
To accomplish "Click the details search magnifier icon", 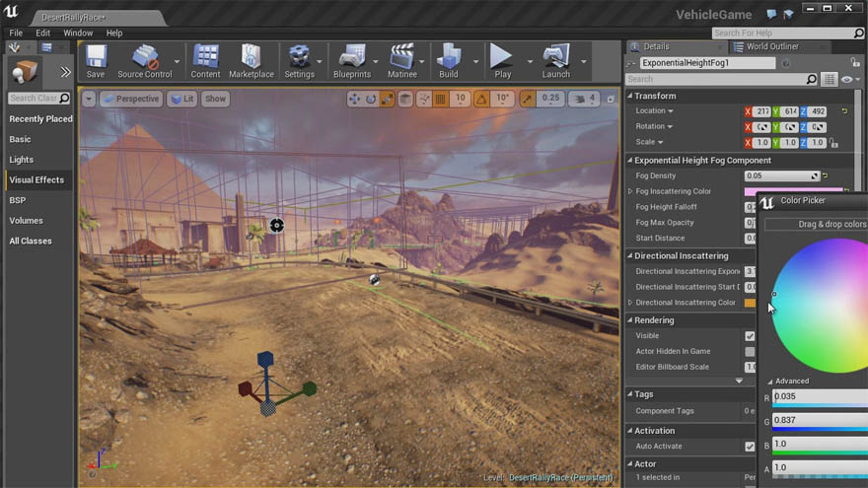I will pos(811,80).
